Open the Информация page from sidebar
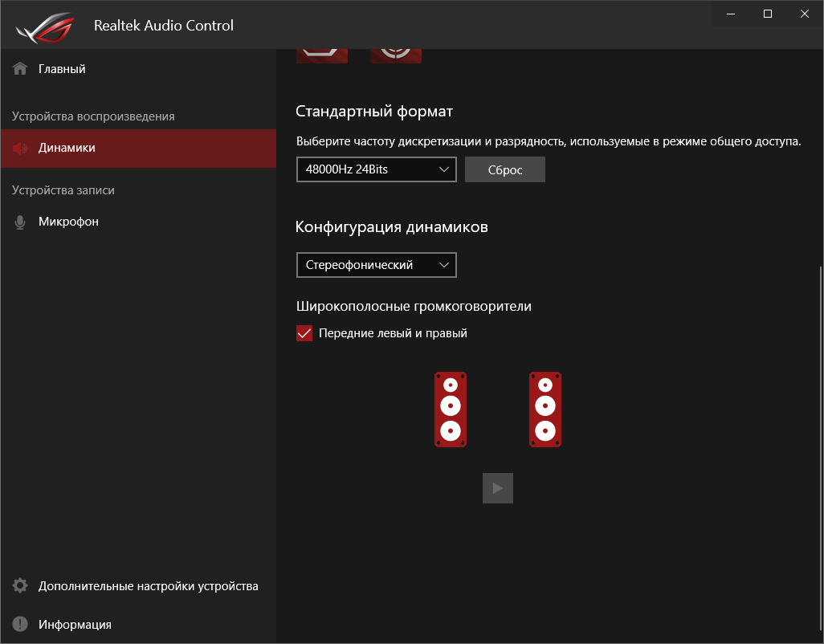824x644 pixels. tap(75, 625)
